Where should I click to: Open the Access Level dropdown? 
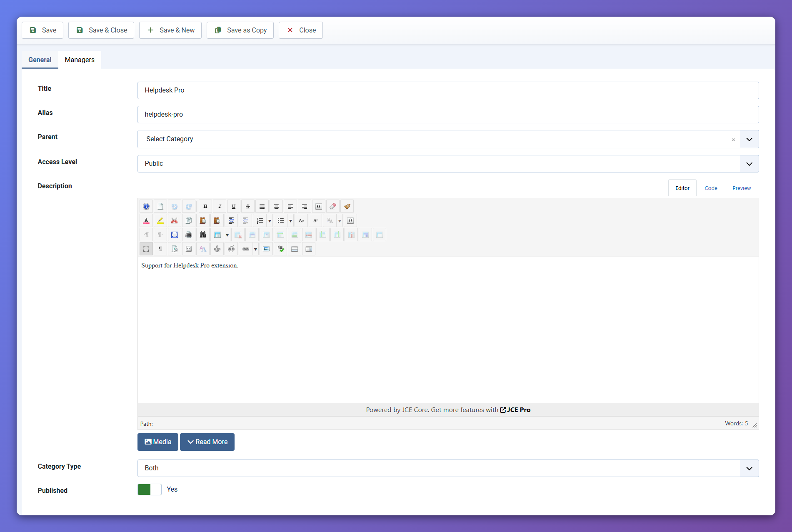[749, 164]
